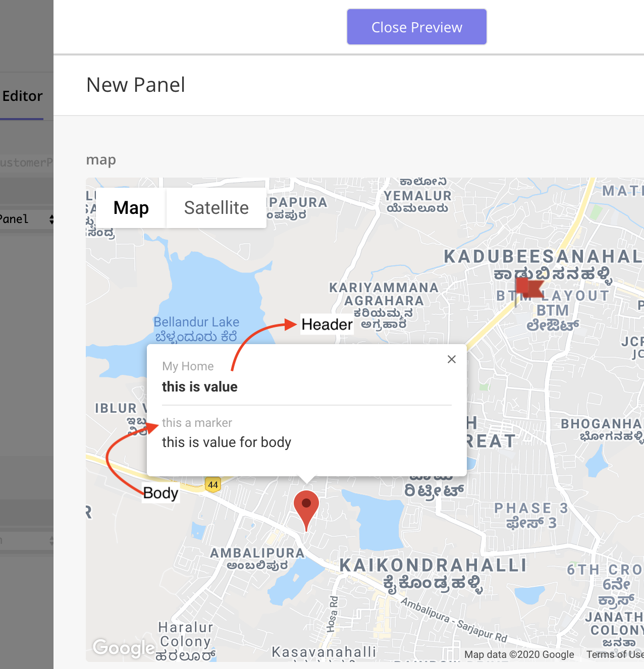Click the customerP input field in sidebar
The height and width of the screenshot is (669, 644).
(x=27, y=162)
